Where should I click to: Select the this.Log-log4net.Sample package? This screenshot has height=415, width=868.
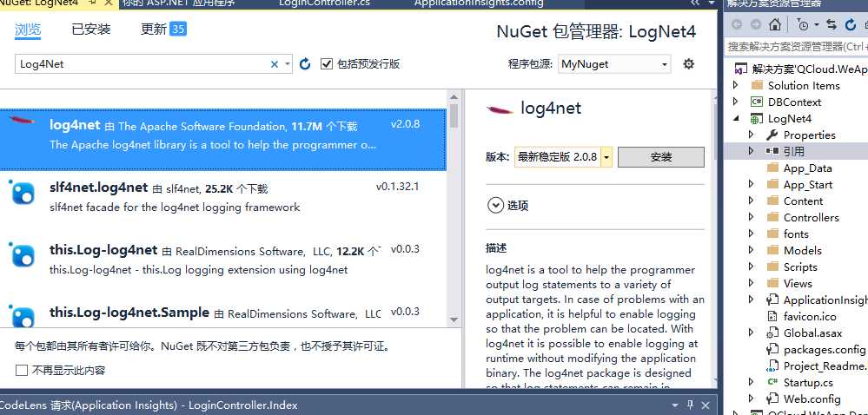tap(222, 313)
